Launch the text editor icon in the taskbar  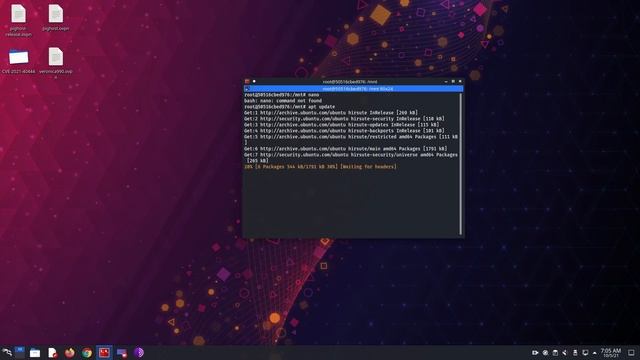52,353
